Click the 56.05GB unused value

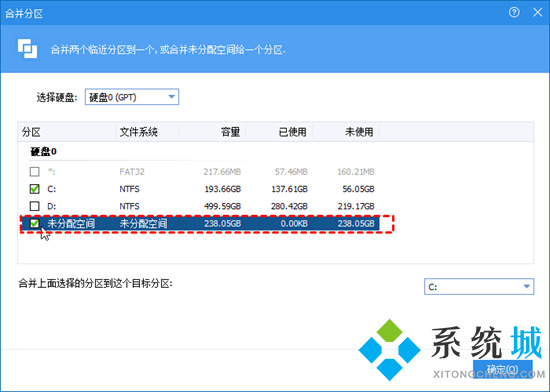(x=358, y=189)
